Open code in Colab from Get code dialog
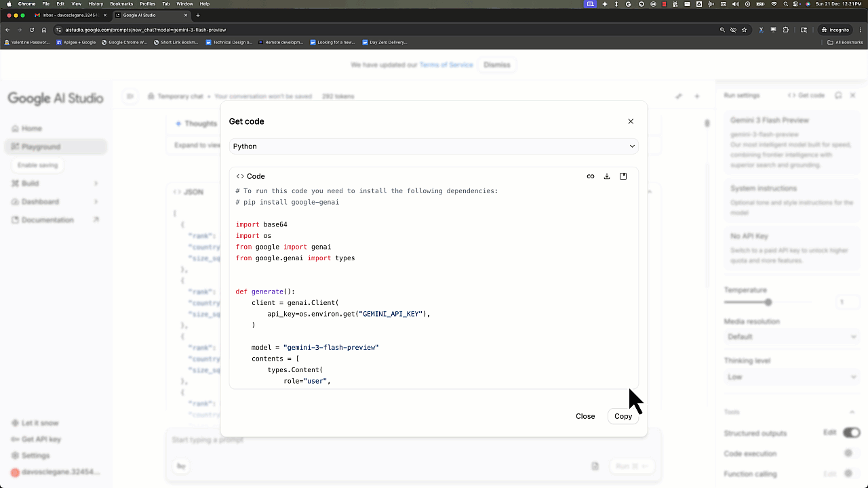Viewport: 868px width, 488px height. click(591, 176)
